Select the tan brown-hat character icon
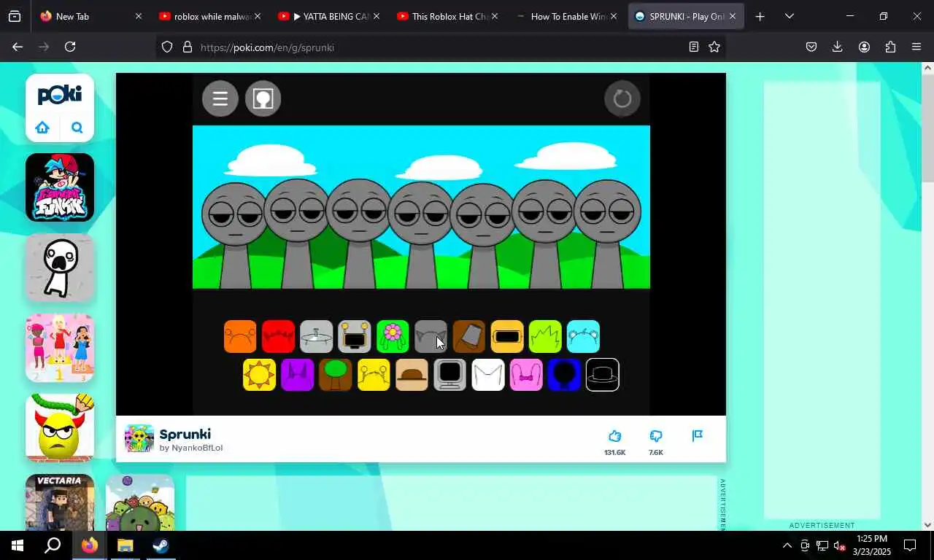The height and width of the screenshot is (560, 934). (412, 375)
